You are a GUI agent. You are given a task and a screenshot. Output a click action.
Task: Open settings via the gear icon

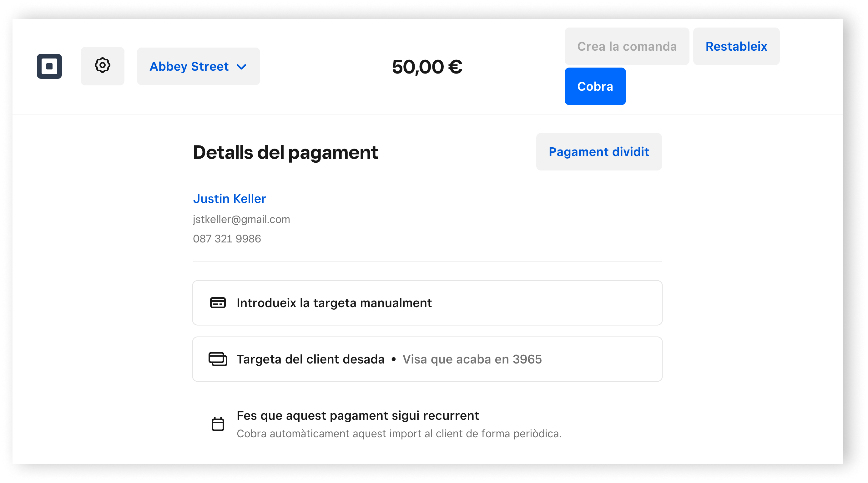pyautogui.click(x=103, y=66)
